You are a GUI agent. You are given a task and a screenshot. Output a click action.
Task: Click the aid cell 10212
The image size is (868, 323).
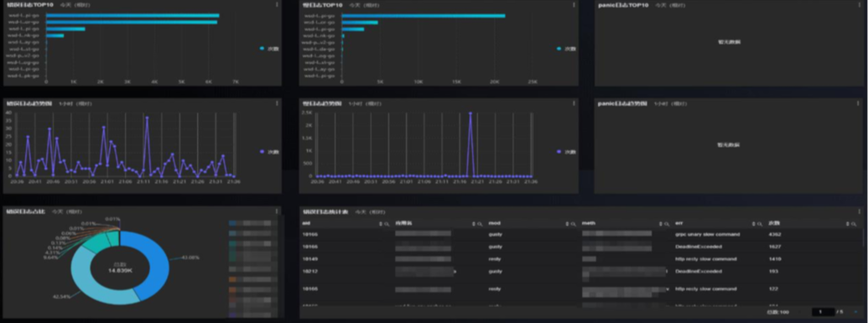coord(309,272)
